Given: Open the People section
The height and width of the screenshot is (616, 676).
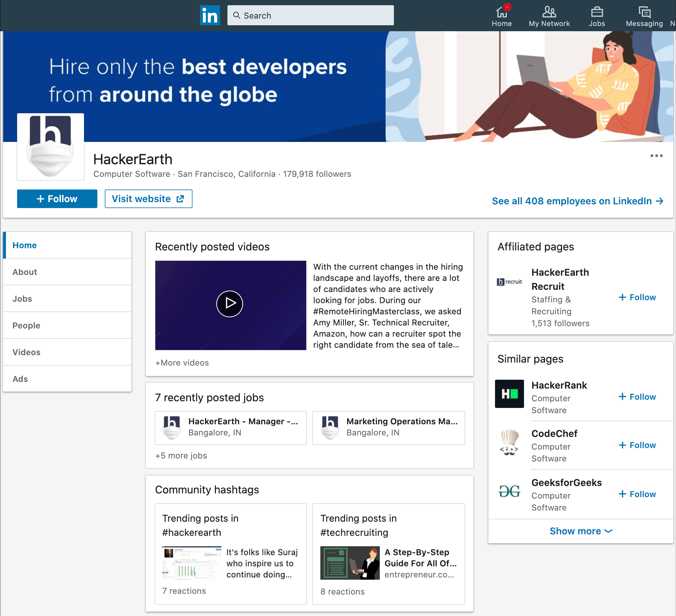Looking at the screenshot, I should (x=26, y=325).
